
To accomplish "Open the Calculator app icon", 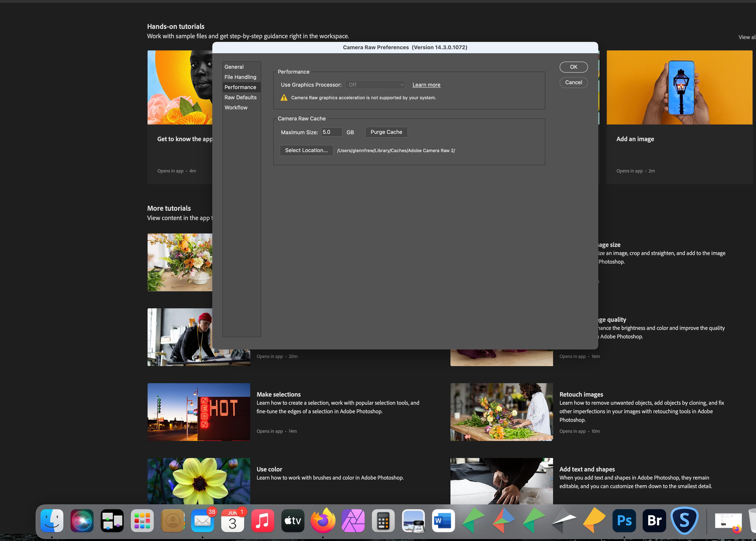I will click(383, 520).
